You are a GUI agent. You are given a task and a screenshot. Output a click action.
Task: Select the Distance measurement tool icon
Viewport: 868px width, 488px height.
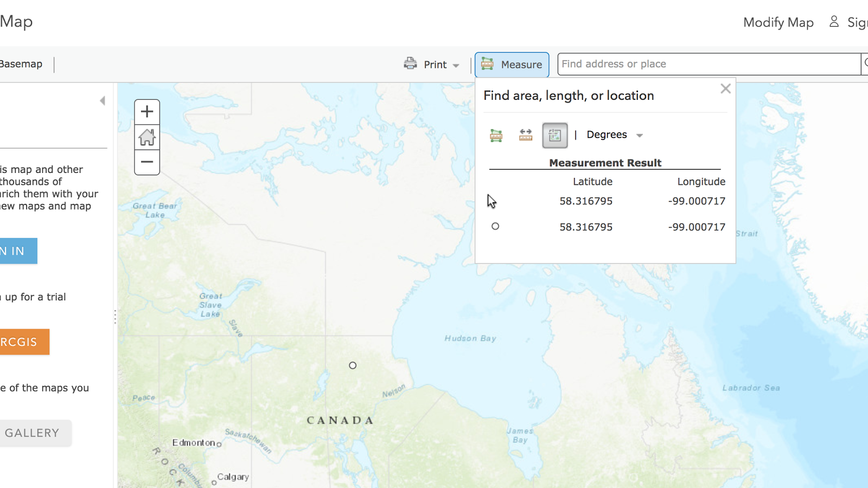(x=525, y=135)
